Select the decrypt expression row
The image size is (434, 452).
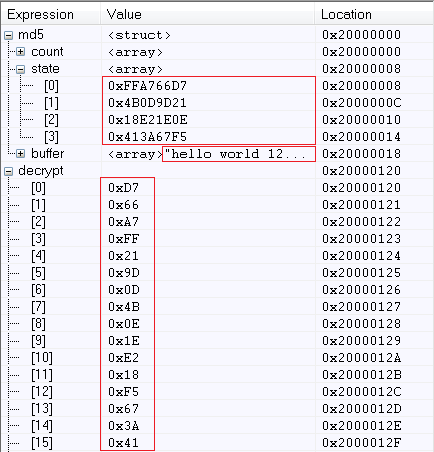[41, 171]
